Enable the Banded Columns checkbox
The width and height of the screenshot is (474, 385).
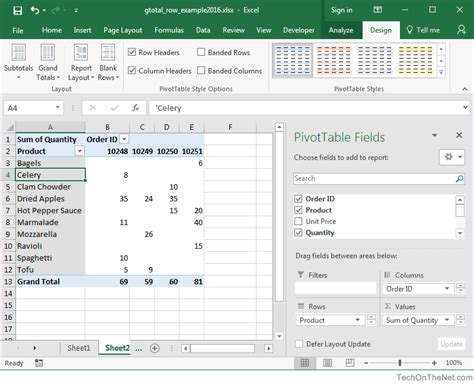(x=201, y=70)
